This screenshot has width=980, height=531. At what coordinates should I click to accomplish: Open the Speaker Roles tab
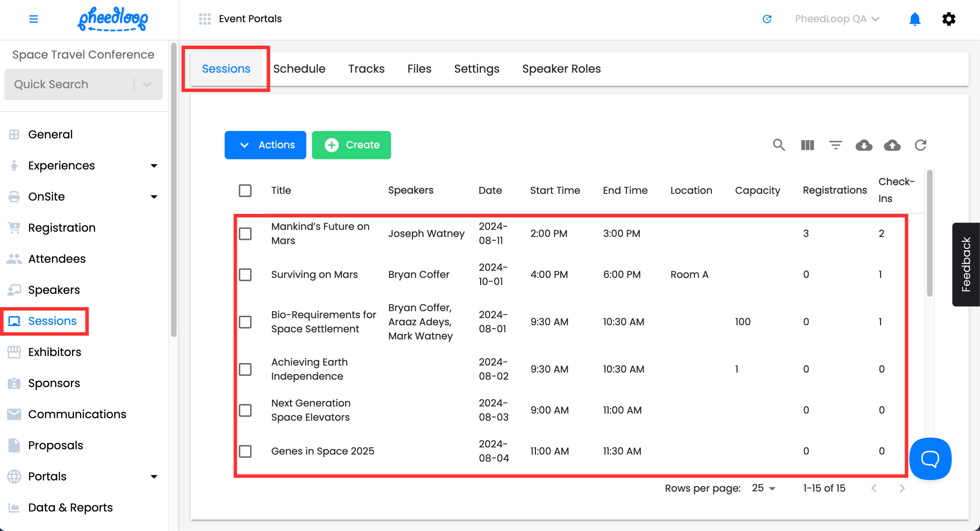[561, 69]
